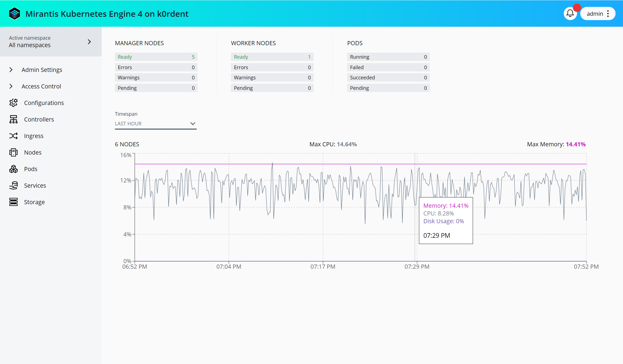Click the Controllers hierarchy icon

[13, 119]
